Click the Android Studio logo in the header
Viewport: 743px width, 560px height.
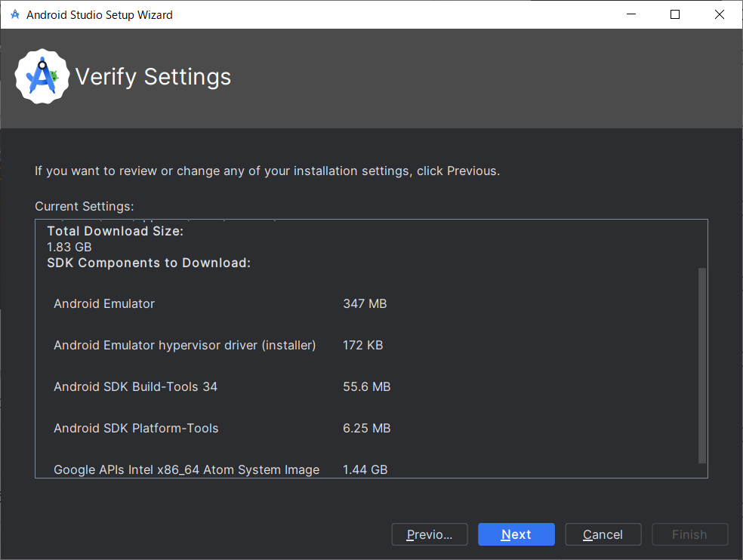(42, 77)
